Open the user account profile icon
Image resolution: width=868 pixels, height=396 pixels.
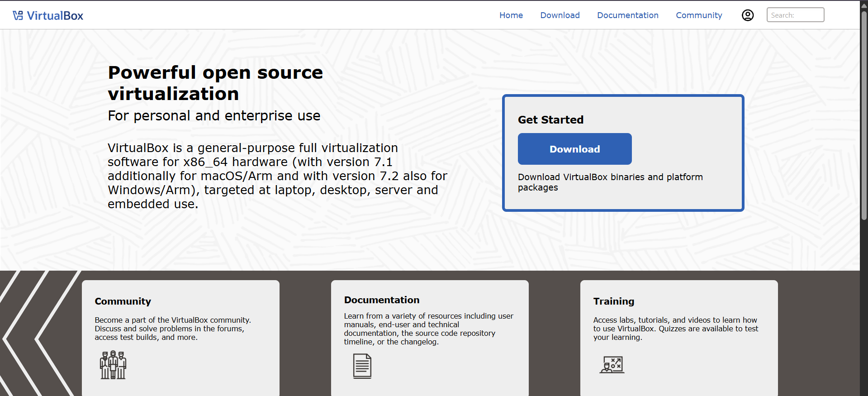(748, 15)
